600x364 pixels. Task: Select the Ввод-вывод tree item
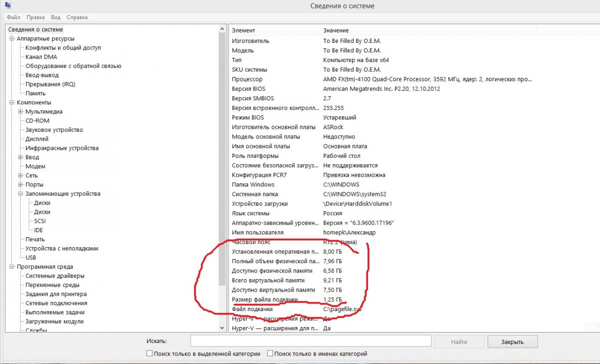pyautogui.click(x=42, y=75)
